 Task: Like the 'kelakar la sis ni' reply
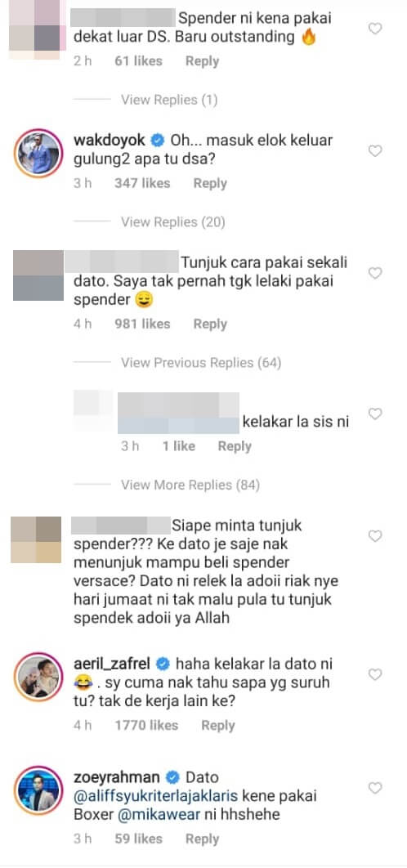point(375,414)
